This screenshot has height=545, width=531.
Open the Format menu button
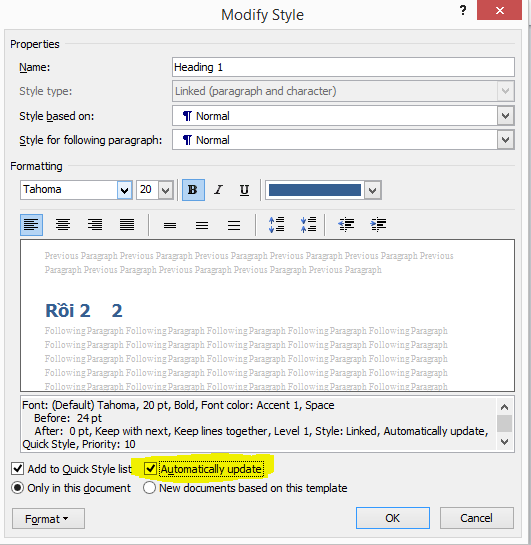(48, 519)
